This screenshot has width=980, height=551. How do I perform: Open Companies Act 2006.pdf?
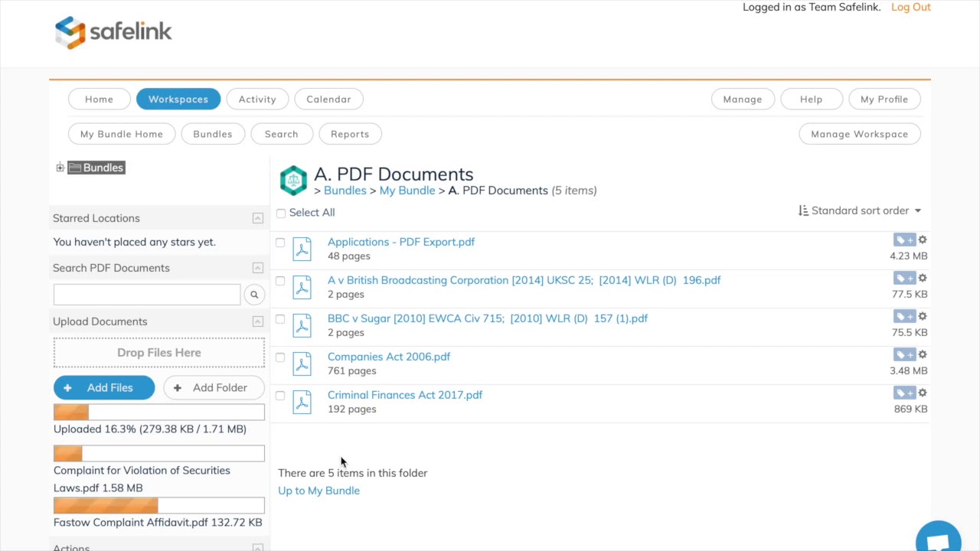pyautogui.click(x=389, y=357)
